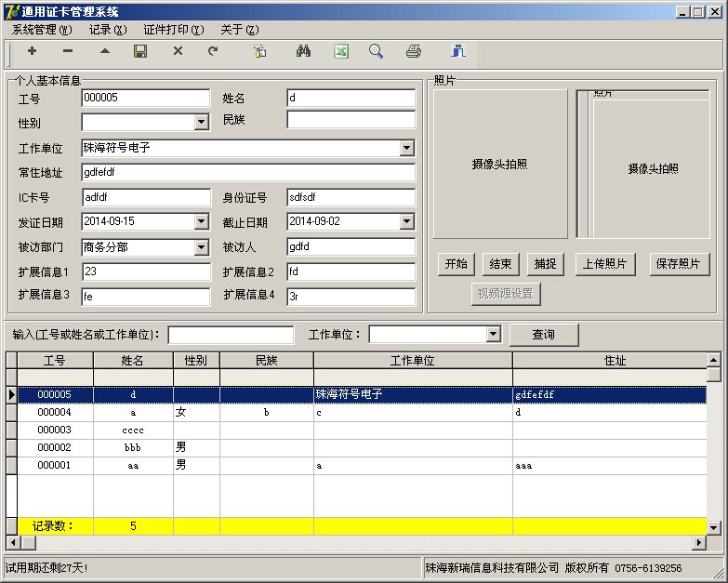Select the row with 工号 000003

pyautogui.click(x=362, y=430)
